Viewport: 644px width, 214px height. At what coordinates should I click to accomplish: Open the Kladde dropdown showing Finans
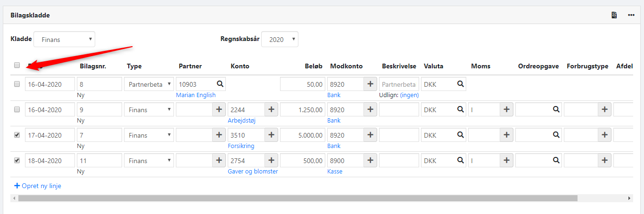click(x=64, y=40)
